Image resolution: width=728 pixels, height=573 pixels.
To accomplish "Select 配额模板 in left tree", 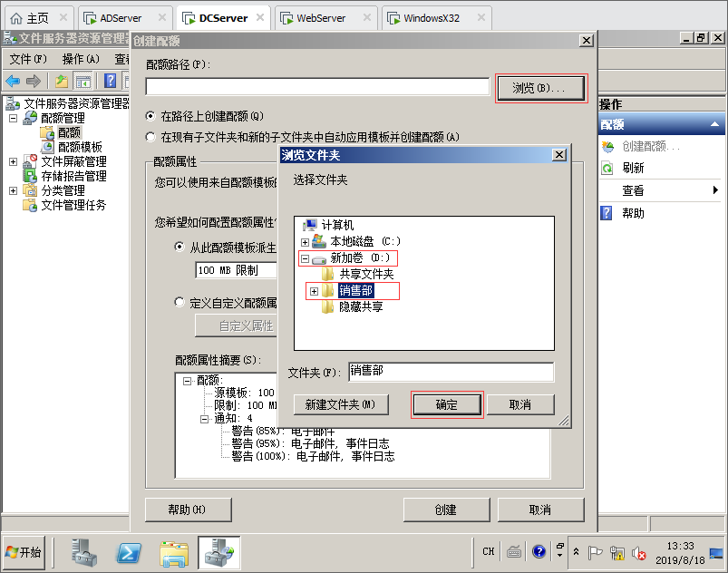I will point(80,147).
